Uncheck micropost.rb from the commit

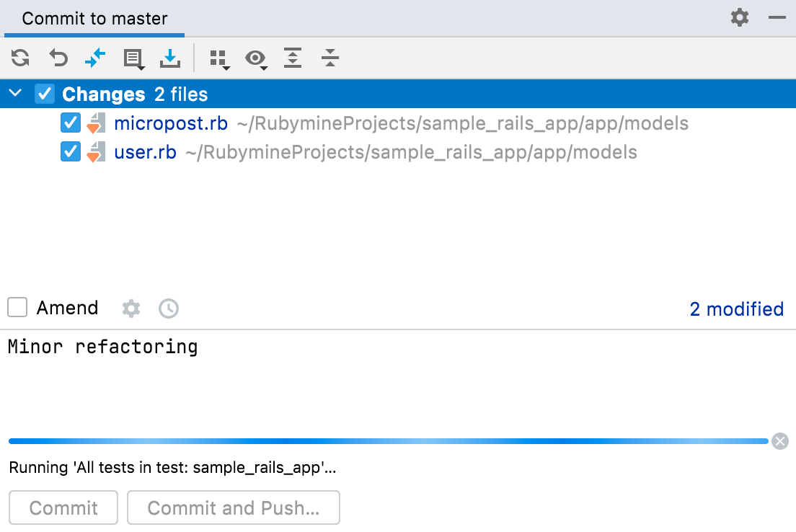point(70,123)
